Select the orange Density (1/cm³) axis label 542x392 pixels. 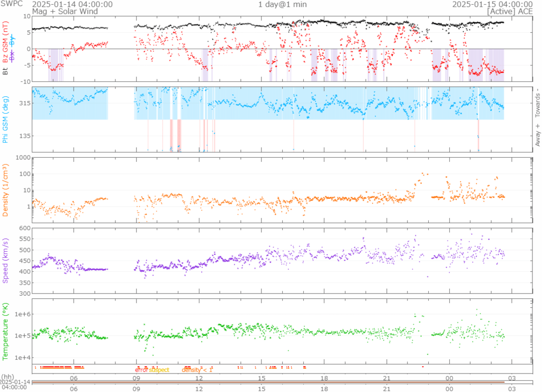pyautogui.click(x=5, y=189)
